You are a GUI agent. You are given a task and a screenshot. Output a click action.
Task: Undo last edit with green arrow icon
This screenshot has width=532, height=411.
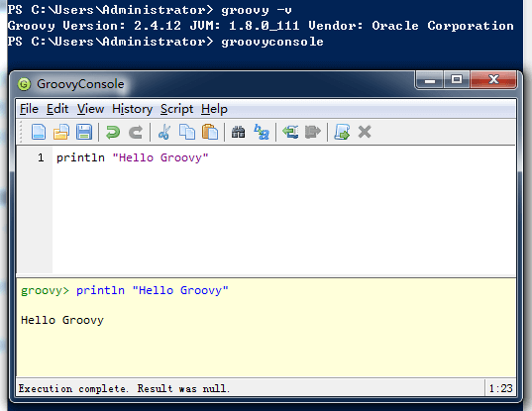113,132
